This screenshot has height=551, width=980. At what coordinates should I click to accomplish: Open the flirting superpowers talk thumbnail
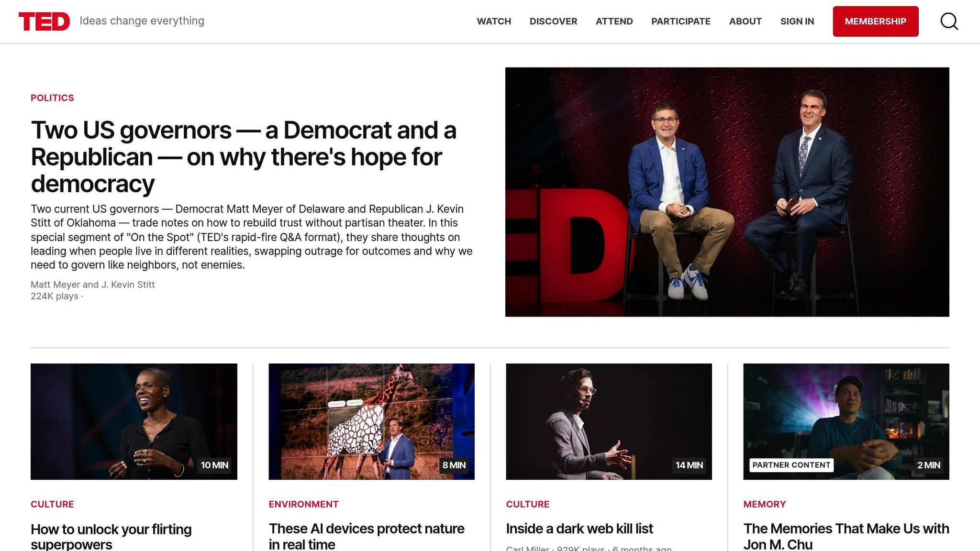click(134, 421)
